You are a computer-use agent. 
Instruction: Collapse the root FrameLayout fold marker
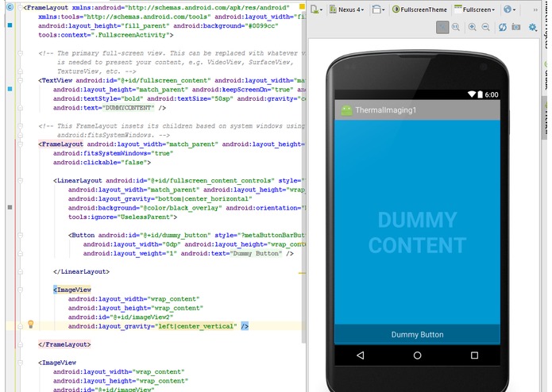pyautogui.click(x=20, y=7)
